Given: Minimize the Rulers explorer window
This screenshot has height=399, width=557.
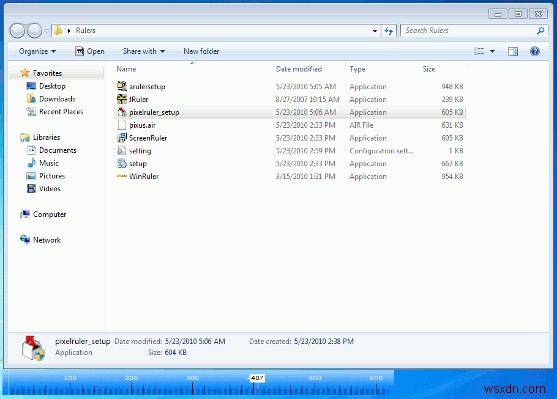Looking at the screenshot, I should click(498, 14).
